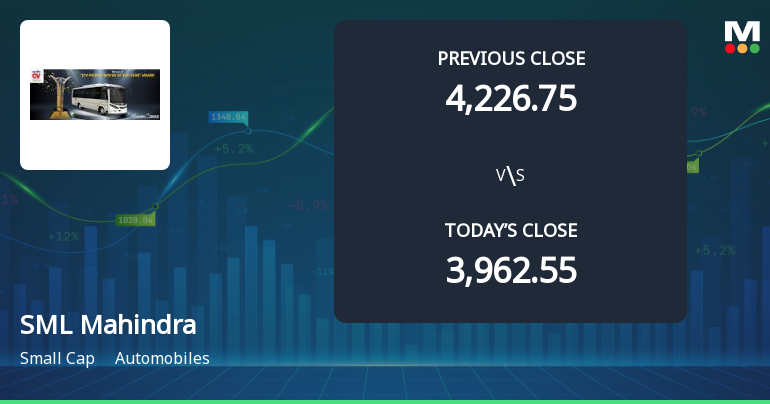Click the blue 1348.04 chart marker
The width and height of the screenshot is (770, 404).
point(228,117)
